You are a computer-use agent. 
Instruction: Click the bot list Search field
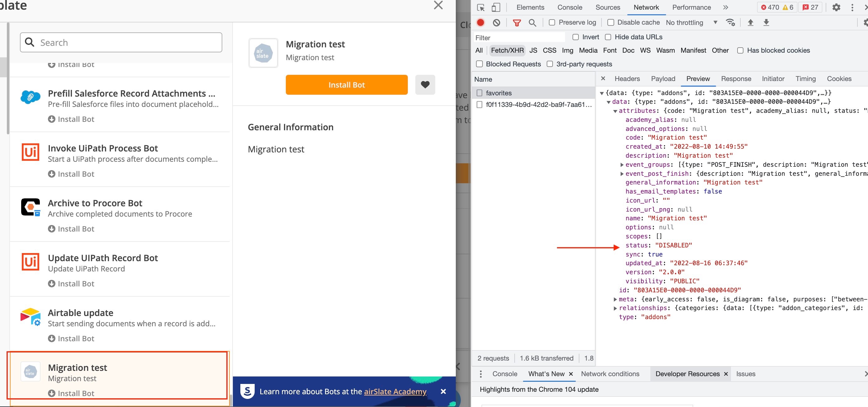(x=121, y=42)
